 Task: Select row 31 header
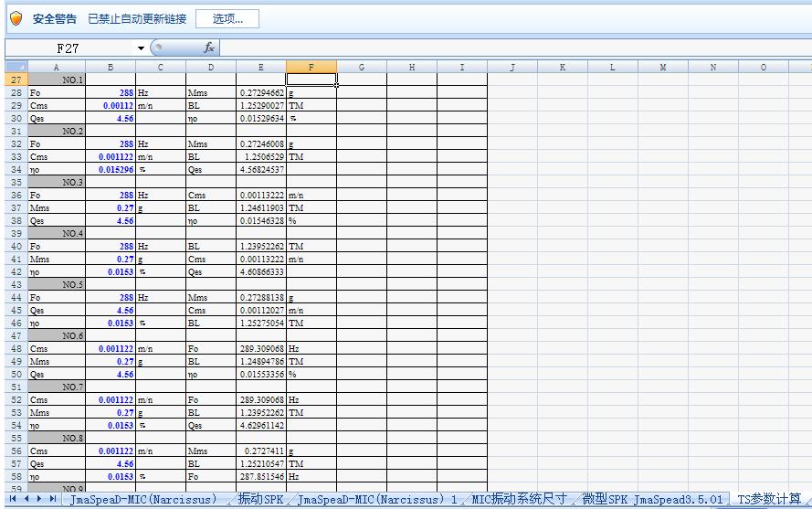pos(16,132)
